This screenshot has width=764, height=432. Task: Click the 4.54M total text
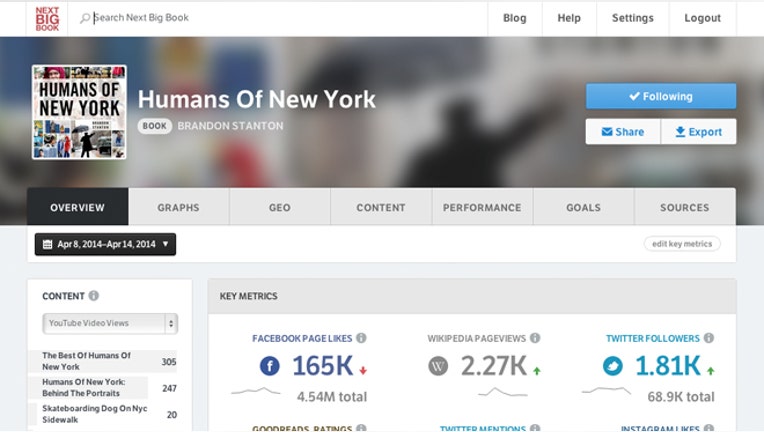332,396
